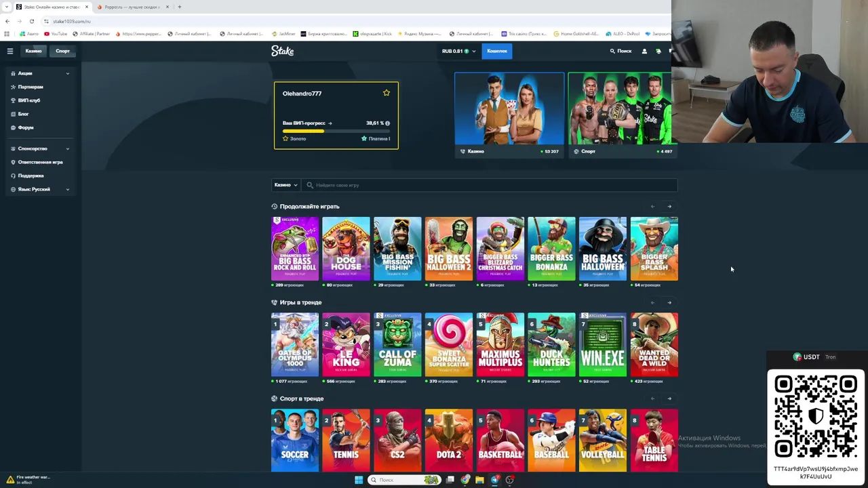Open OBS icon on the taskbar
The height and width of the screenshot is (488, 868).
pyautogui.click(x=510, y=480)
